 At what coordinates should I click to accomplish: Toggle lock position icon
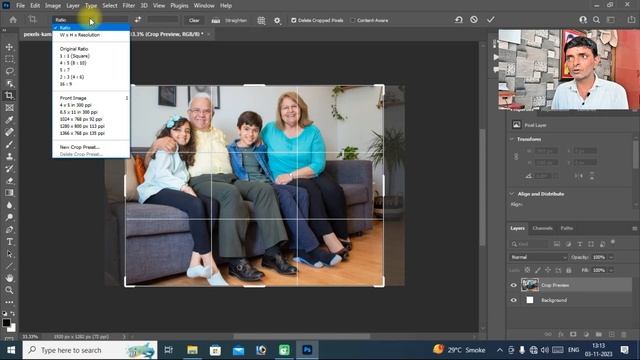point(548,270)
